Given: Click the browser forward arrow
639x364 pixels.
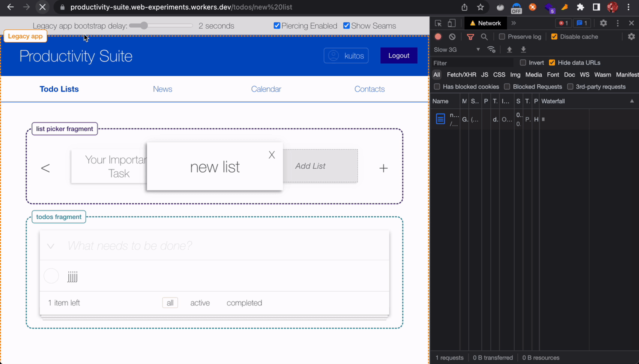Looking at the screenshot, I should (26, 7).
